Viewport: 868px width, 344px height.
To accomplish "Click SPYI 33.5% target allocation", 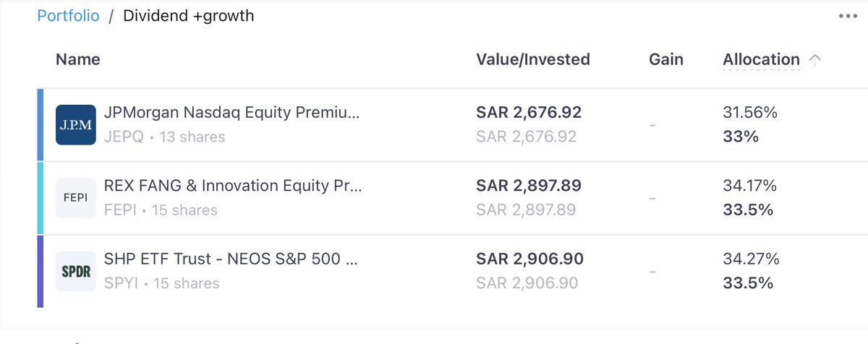I will click(x=748, y=283).
